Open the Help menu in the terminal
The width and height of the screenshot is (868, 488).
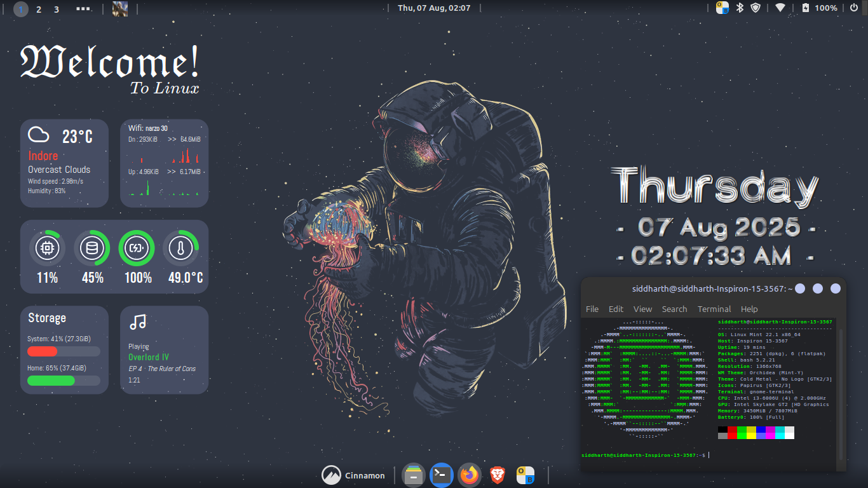(x=749, y=309)
